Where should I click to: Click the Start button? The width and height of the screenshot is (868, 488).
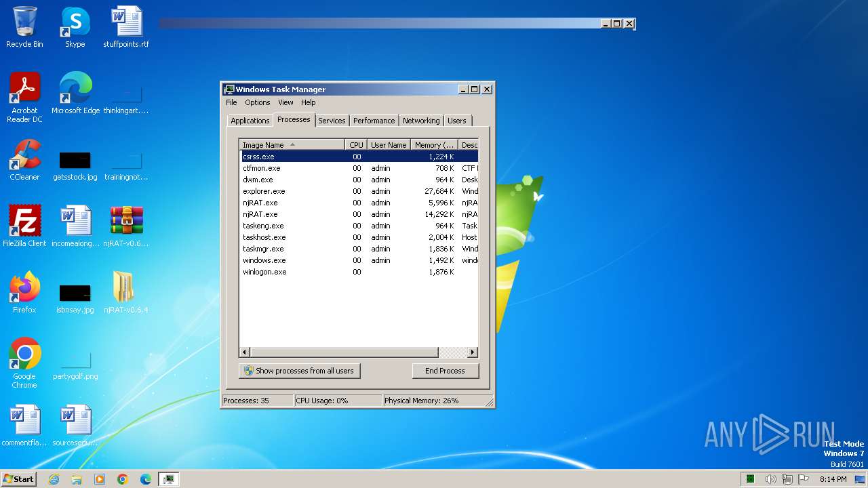[x=18, y=479]
